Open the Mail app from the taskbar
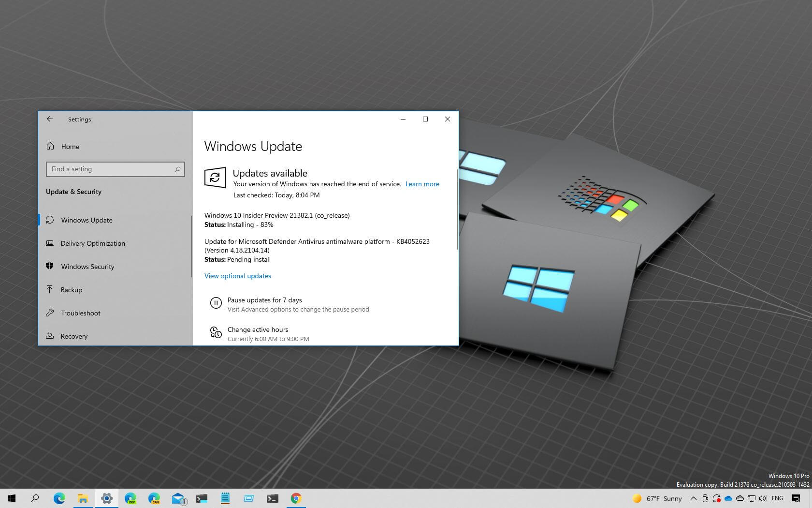Image resolution: width=812 pixels, height=508 pixels. [x=178, y=498]
